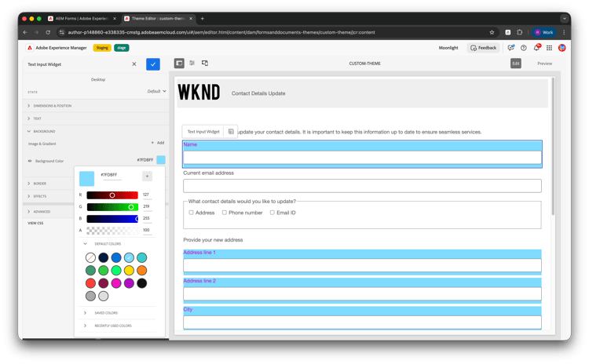Check the Email ID checkbox

click(x=273, y=213)
